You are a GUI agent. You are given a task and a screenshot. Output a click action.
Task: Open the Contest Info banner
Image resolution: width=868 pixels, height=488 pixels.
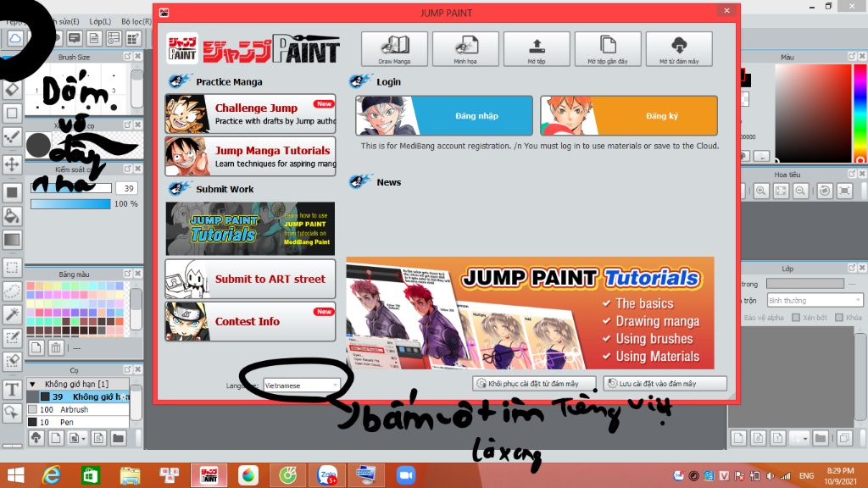coord(250,321)
